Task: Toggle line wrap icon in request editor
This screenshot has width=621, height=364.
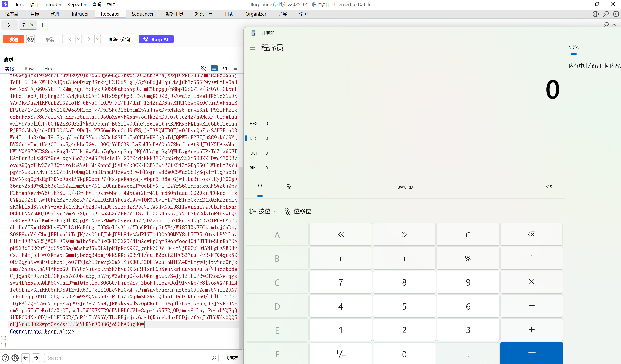Action: (214, 68)
